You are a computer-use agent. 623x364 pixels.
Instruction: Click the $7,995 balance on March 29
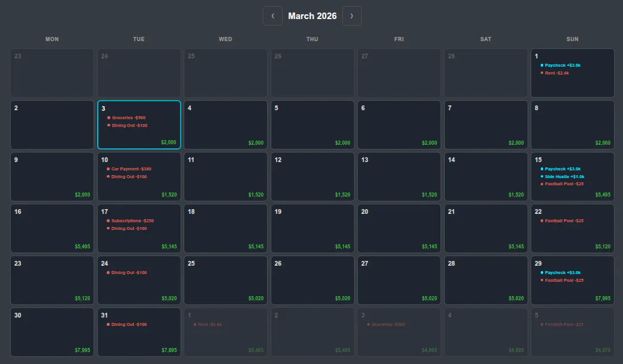(603, 298)
